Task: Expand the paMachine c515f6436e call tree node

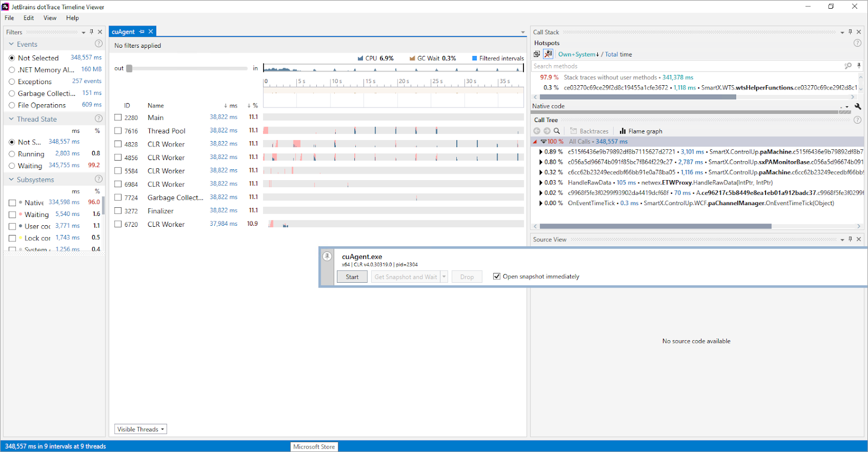Action: pyautogui.click(x=541, y=152)
